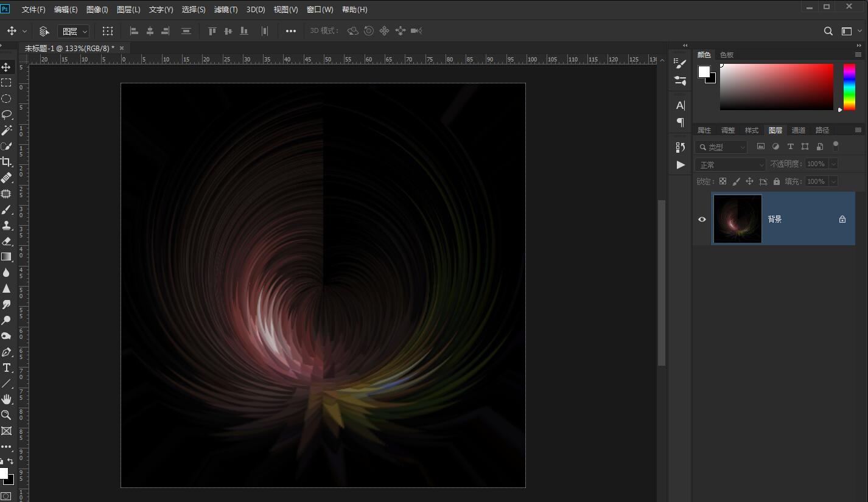Hide the 背景 layer visibility eye
This screenshot has height=502, width=868.
[702, 219]
